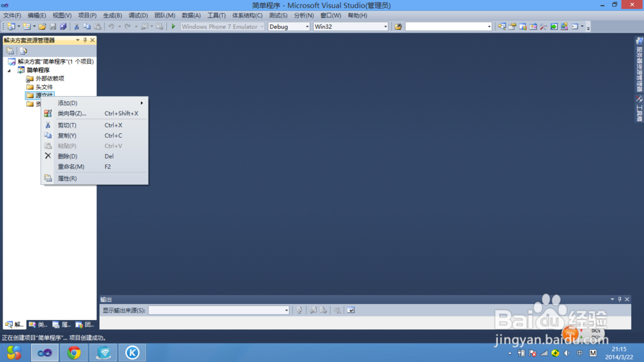
Task: Choose 属性(R) from context menu
Action: tap(95, 178)
